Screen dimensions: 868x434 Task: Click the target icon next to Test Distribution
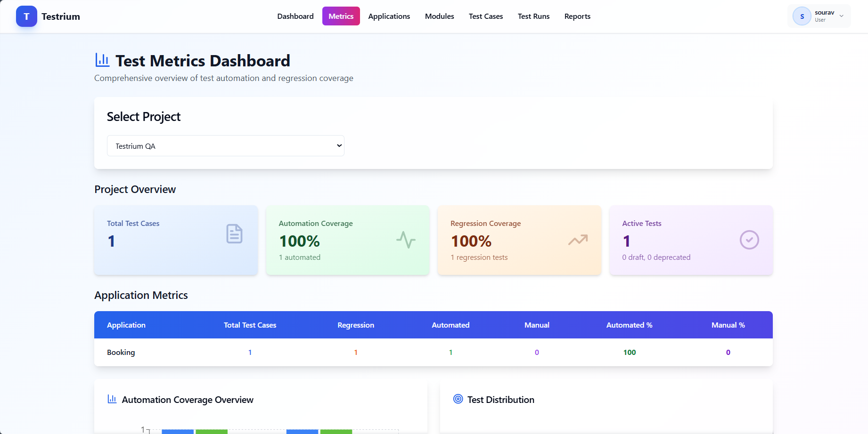tap(458, 399)
